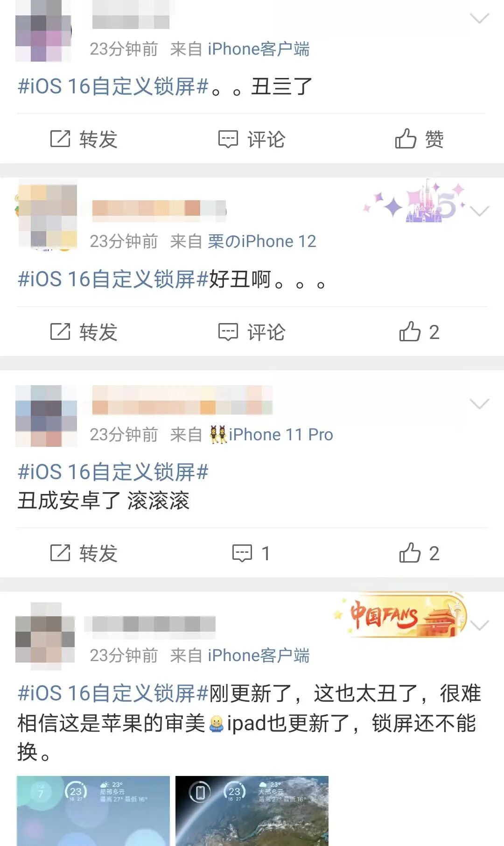
Task: Expand options chevron on first post
Action: pos(479,18)
